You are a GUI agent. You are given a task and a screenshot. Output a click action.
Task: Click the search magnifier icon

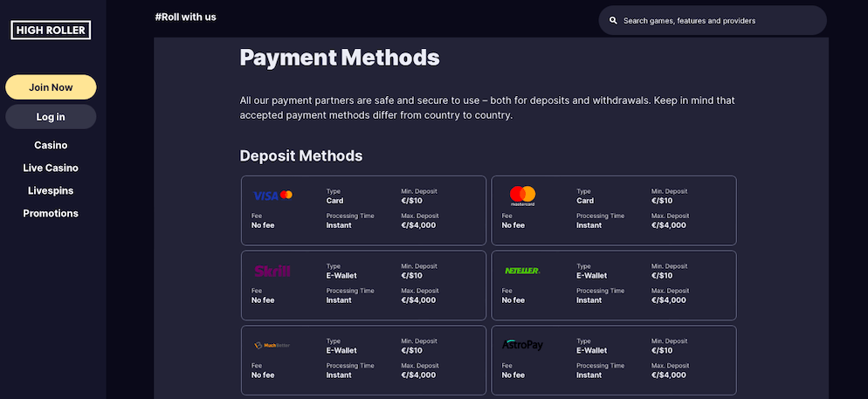(x=613, y=20)
